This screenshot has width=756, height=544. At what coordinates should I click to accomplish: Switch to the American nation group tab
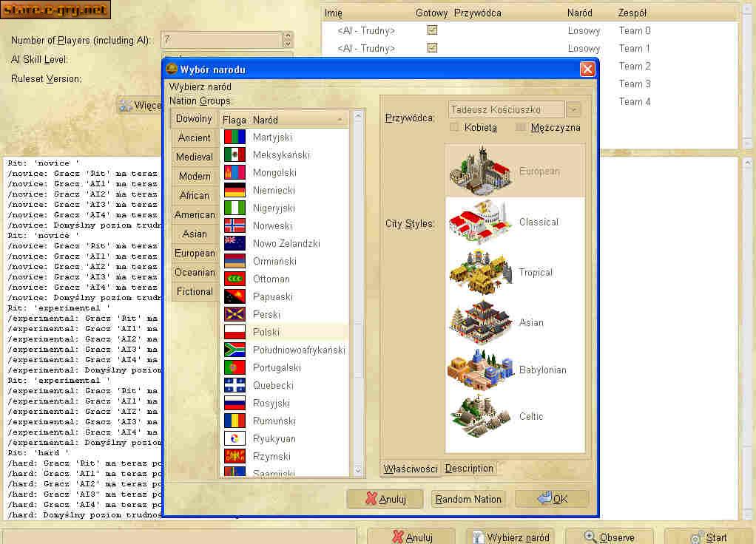pos(194,214)
